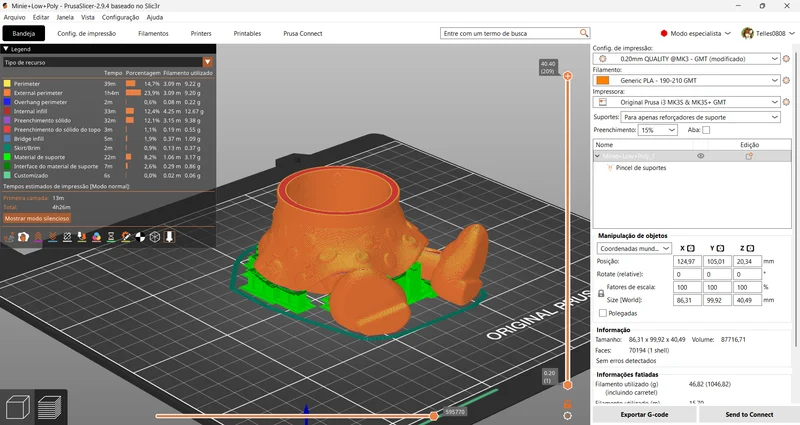The image size is (800, 425).
Task: Enable the Aba checkbox
Action: click(706, 130)
